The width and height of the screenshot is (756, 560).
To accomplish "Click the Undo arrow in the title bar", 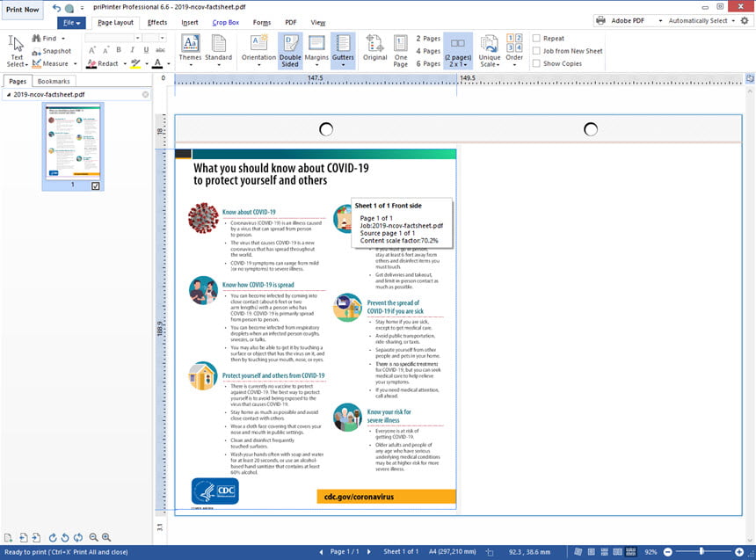I will point(56,8).
